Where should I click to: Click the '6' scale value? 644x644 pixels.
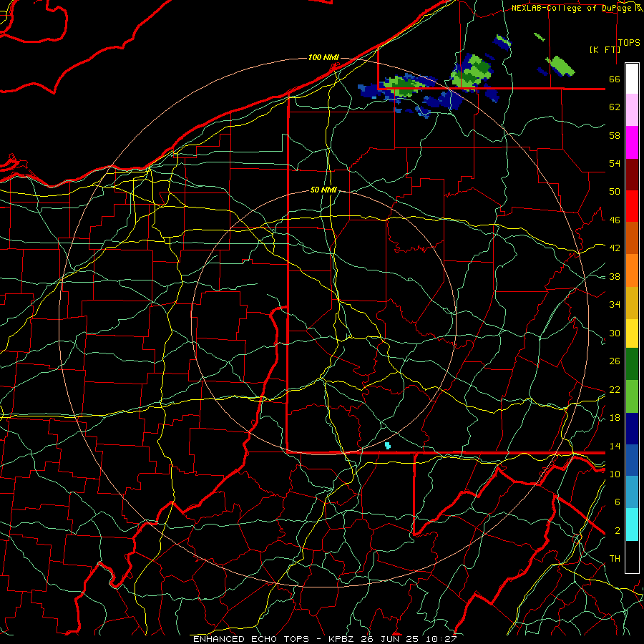pyautogui.click(x=618, y=502)
